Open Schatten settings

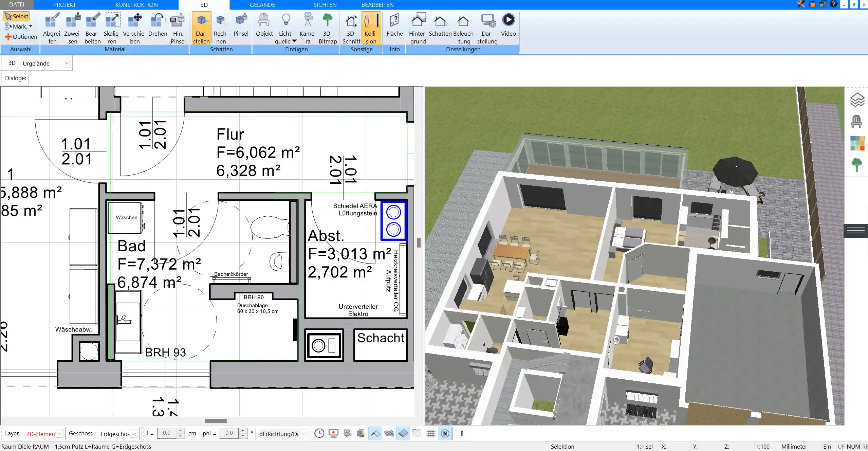(440, 25)
